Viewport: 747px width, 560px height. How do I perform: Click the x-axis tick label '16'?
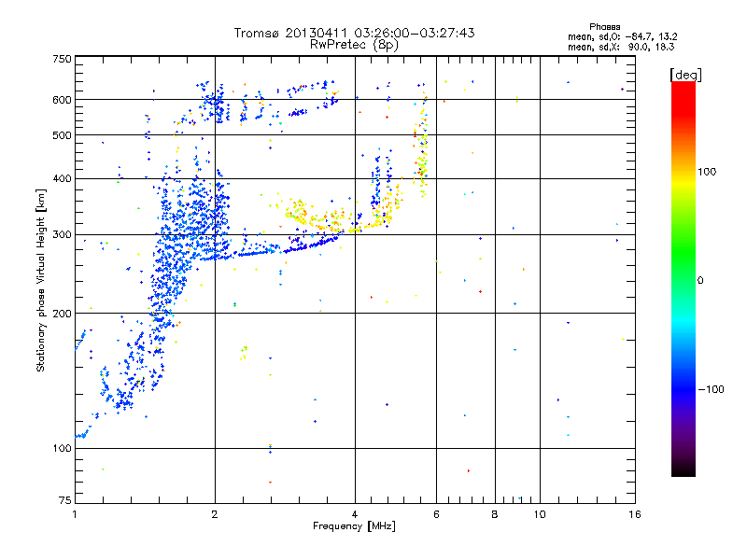635,514
